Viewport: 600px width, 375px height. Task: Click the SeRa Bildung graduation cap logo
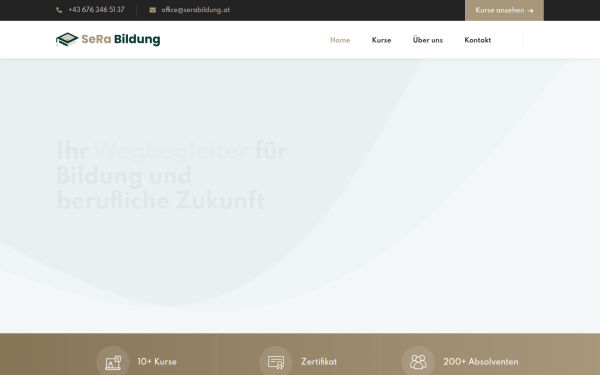pos(67,39)
